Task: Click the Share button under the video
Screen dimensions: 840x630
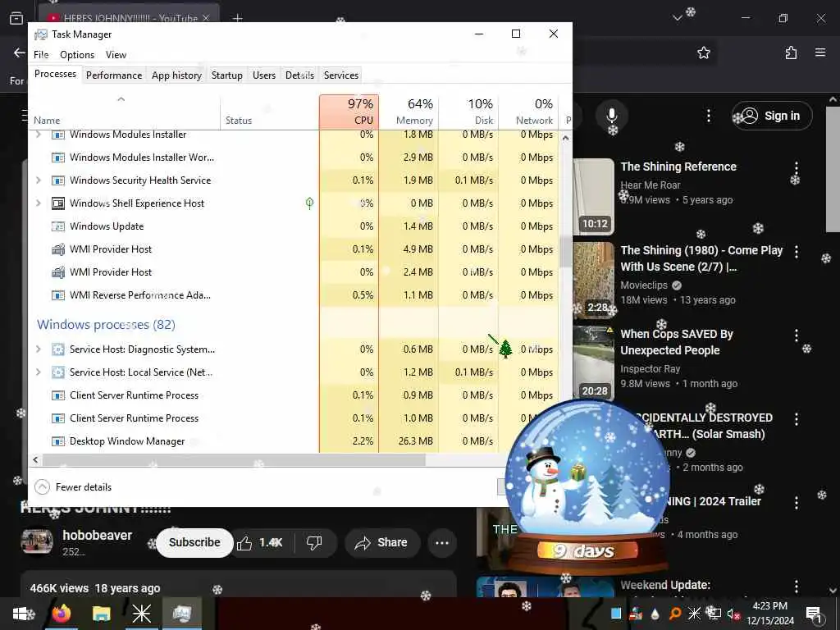Action: [381, 543]
